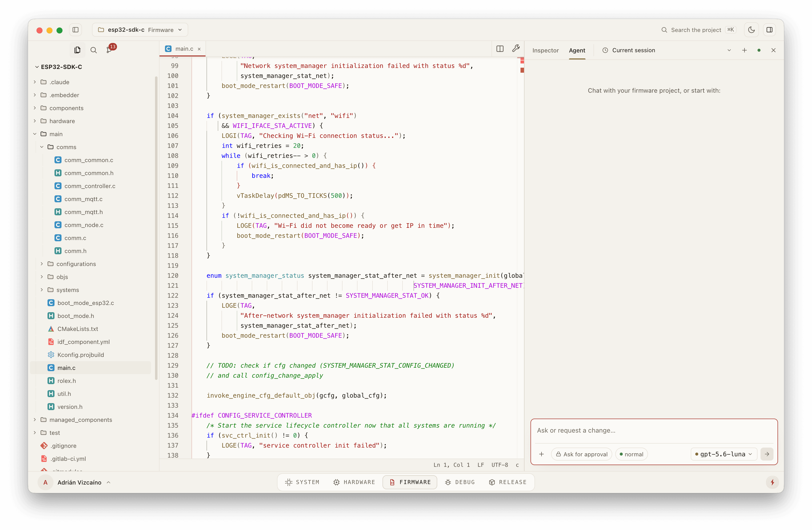The width and height of the screenshot is (812, 530).
Task: Collapse the main folder
Action: [35, 134]
